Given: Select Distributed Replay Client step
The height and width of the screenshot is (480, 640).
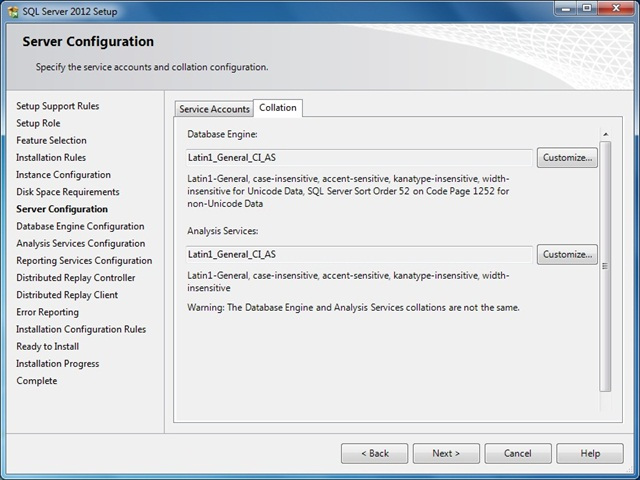Looking at the screenshot, I should point(67,295).
